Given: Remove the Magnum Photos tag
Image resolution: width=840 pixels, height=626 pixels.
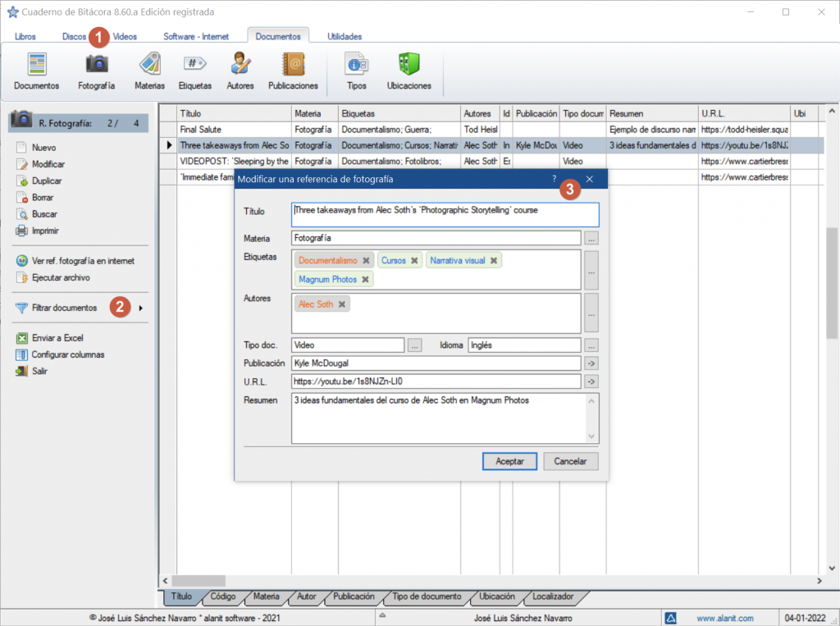Looking at the screenshot, I should 366,280.
